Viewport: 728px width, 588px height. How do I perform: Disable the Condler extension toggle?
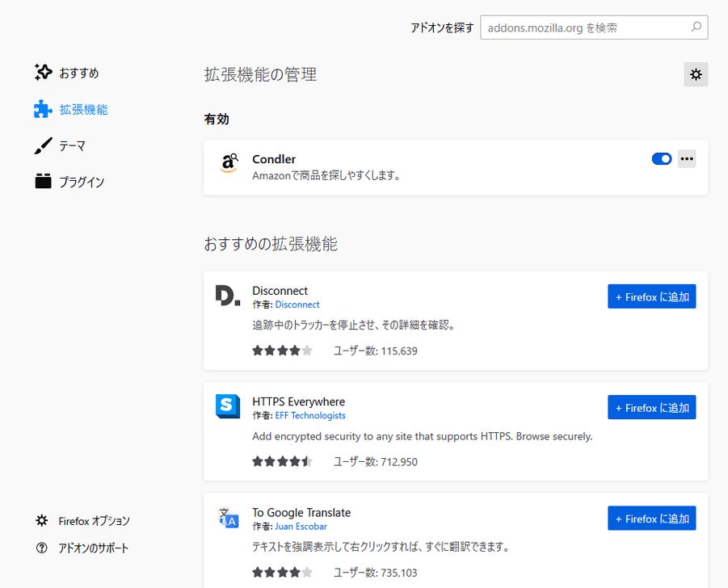click(662, 159)
